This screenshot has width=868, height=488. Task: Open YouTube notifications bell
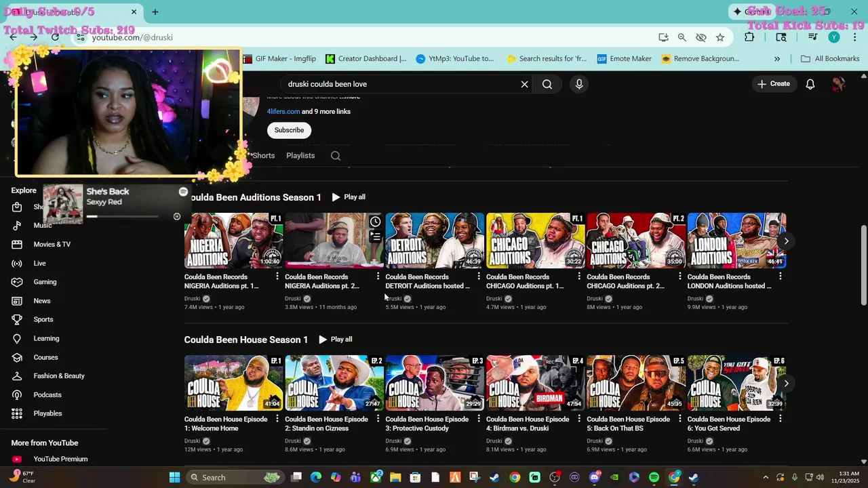click(x=810, y=84)
